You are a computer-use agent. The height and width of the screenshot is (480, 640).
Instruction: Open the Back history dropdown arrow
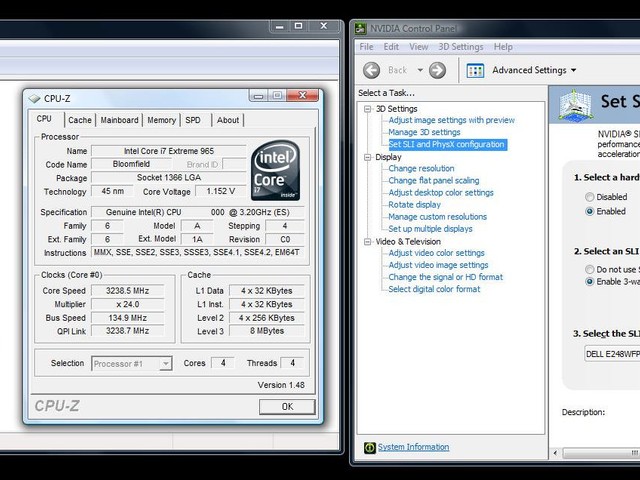(x=420, y=70)
